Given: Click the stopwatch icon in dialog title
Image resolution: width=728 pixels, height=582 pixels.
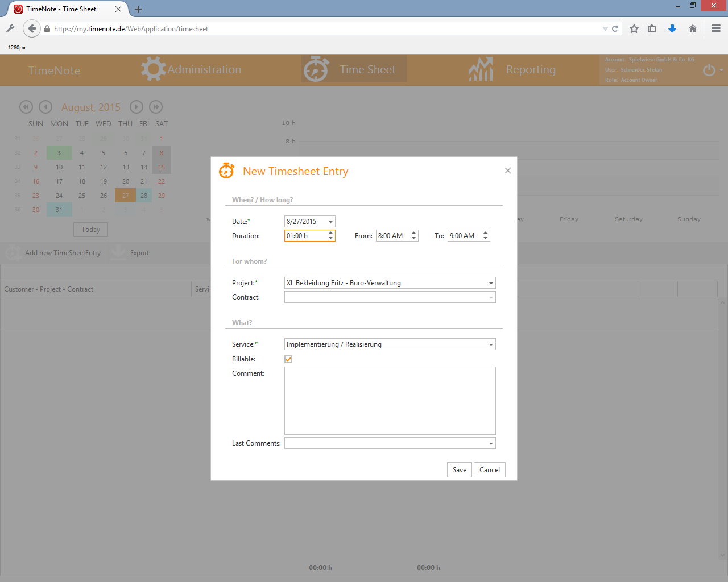Looking at the screenshot, I should [x=226, y=171].
